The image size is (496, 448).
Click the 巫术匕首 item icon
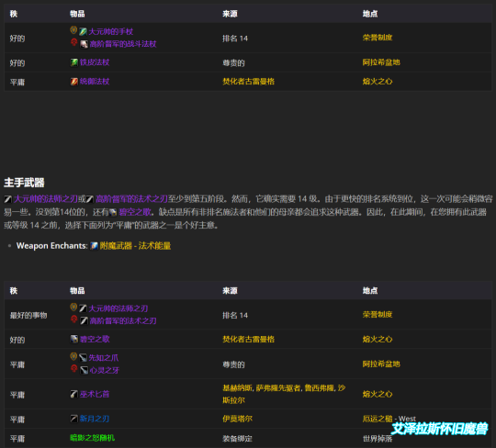pyautogui.click(x=74, y=394)
